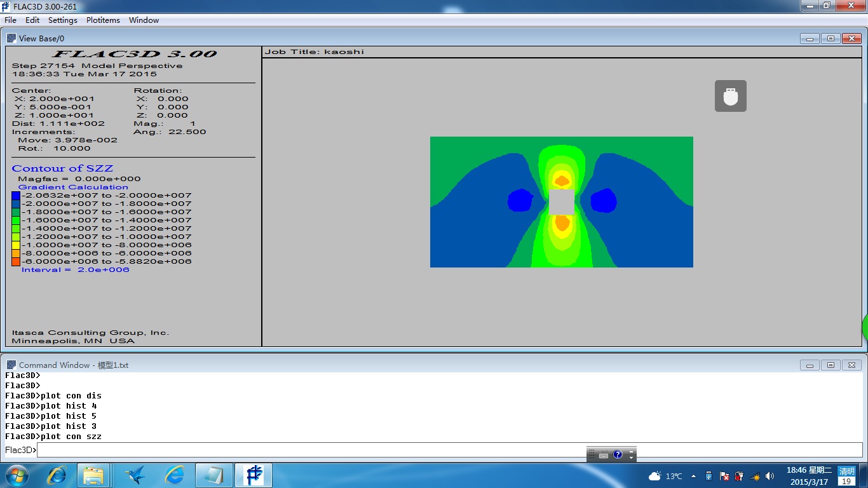Click the darkest blue legend swatch
The image size is (868, 488).
tap(16, 196)
